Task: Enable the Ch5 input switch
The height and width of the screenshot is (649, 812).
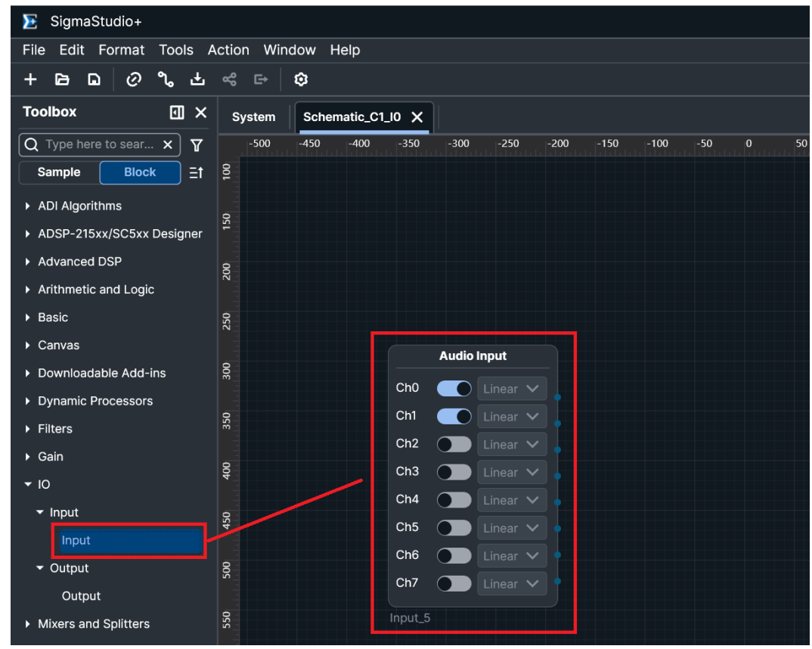Action: (454, 528)
